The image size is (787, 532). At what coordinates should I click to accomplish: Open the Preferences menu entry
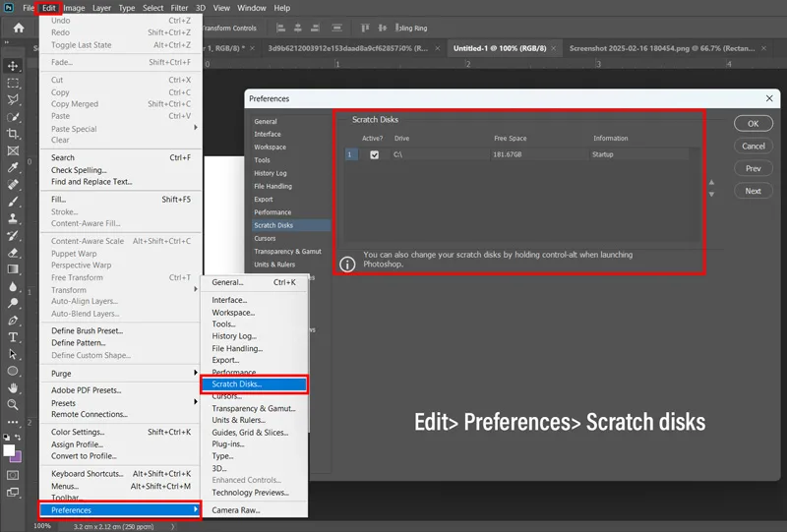120,510
